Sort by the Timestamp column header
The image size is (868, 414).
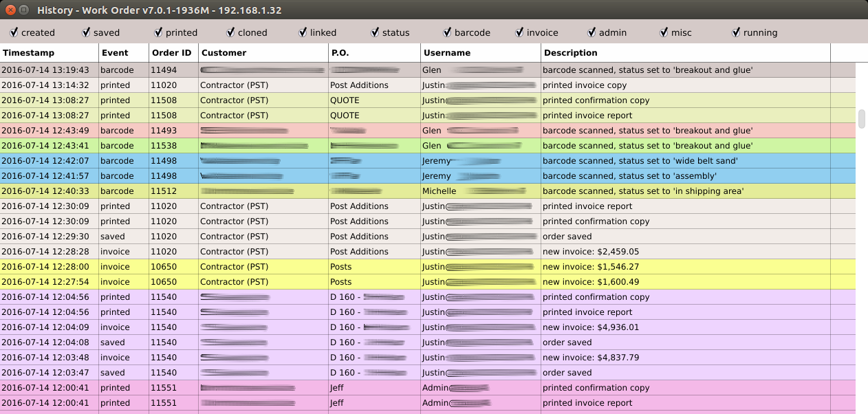tap(50, 53)
